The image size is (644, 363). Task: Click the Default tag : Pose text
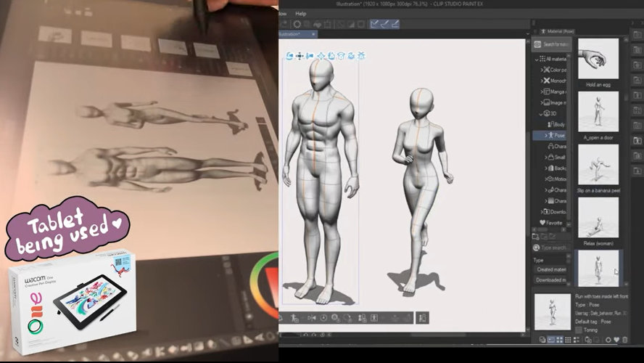tap(593, 322)
